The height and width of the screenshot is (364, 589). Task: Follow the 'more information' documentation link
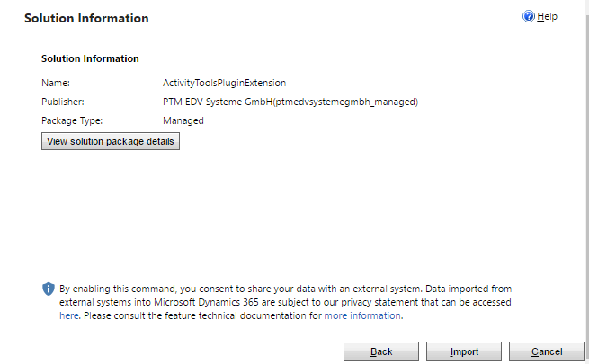click(362, 315)
